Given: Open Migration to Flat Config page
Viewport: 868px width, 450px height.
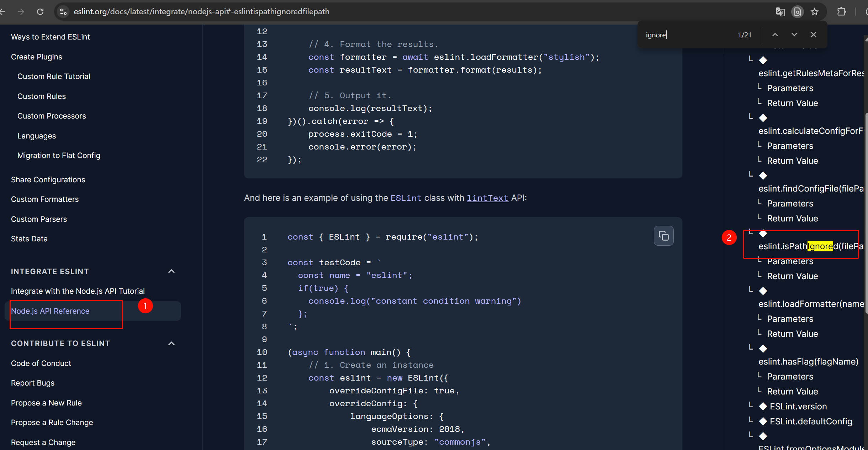Looking at the screenshot, I should pos(59,155).
